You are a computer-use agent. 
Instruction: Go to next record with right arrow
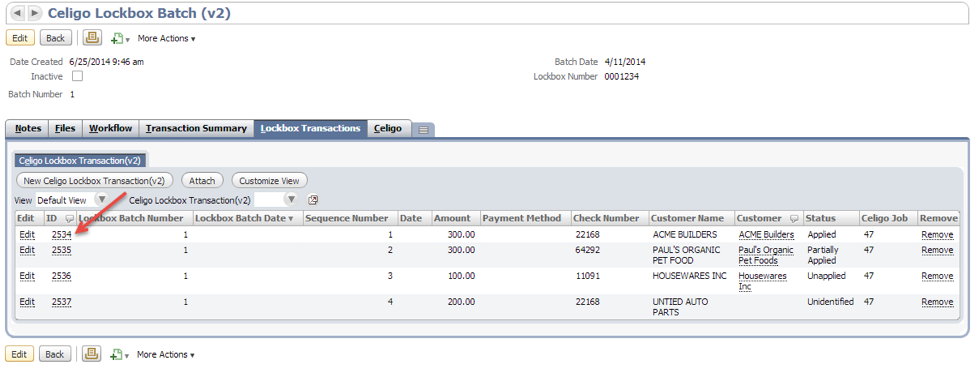click(x=34, y=13)
